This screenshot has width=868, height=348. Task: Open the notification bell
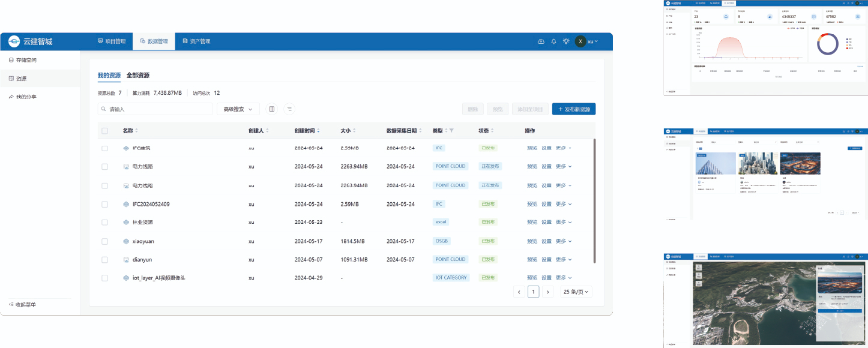[x=553, y=41]
